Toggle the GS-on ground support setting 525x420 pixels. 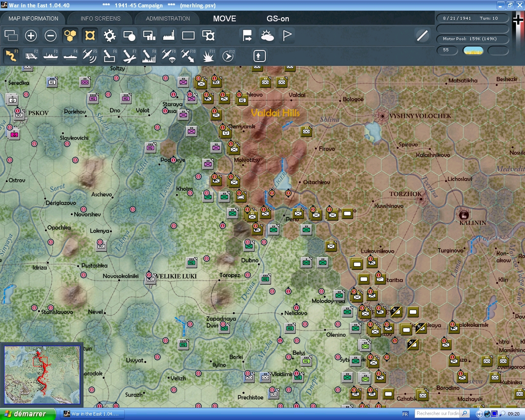(278, 18)
